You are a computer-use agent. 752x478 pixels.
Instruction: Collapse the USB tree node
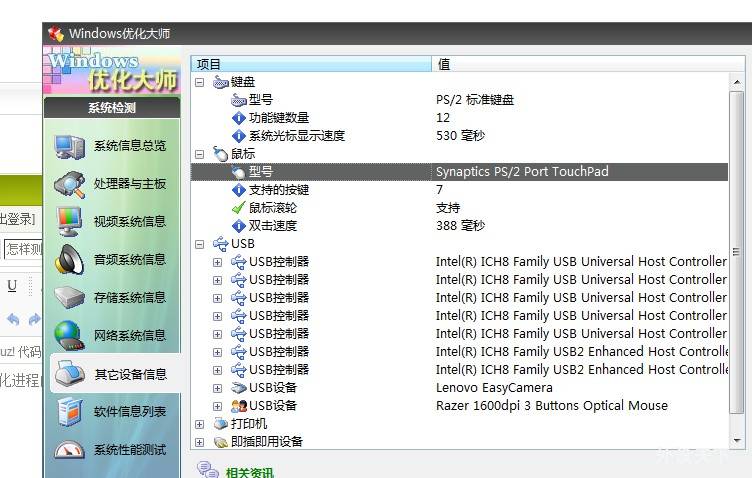(x=199, y=244)
